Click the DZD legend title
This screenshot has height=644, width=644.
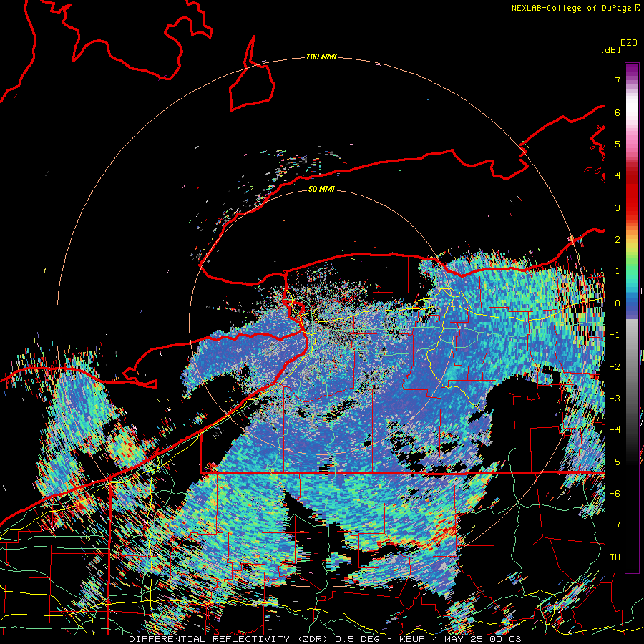point(629,43)
